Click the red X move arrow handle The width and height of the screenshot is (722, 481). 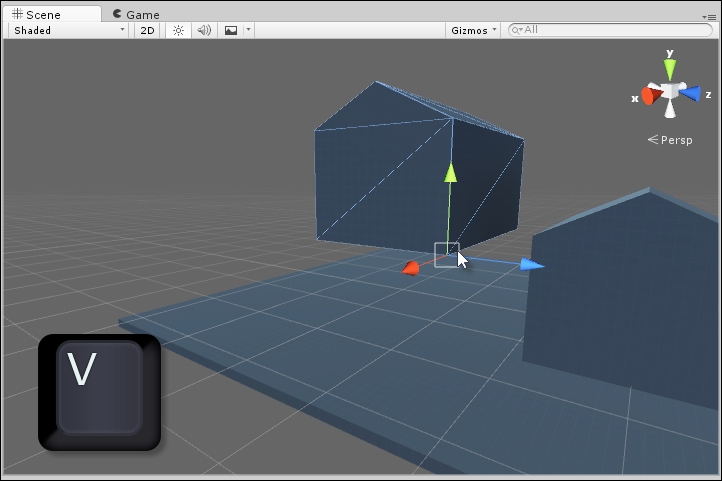(410, 268)
